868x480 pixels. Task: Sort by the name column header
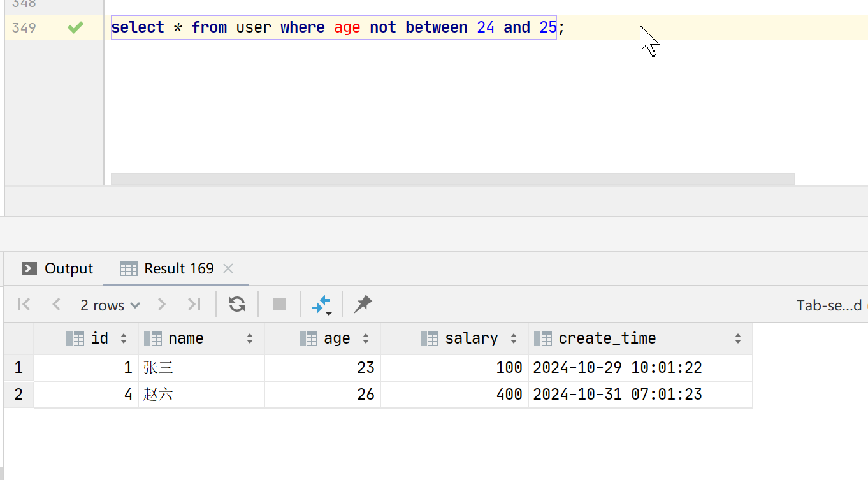(x=201, y=338)
